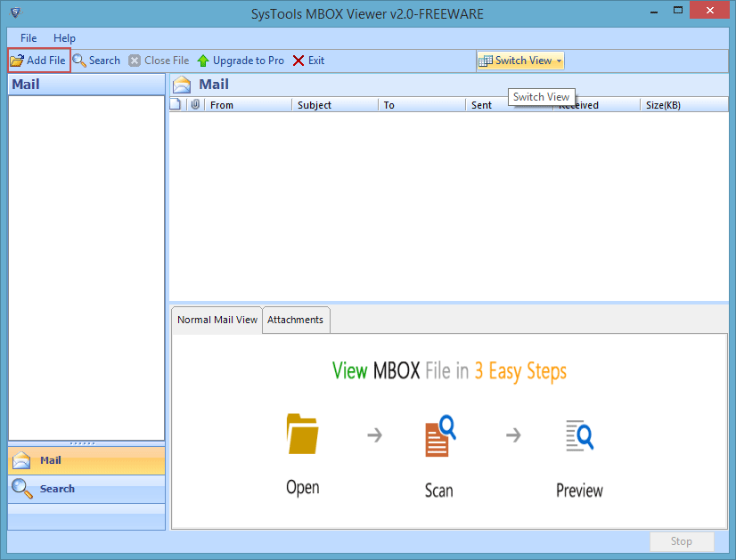The height and width of the screenshot is (560, 736).
Task: Click the 'Preview' step caption
Action: pyautogui.click(x=579, y=491)
